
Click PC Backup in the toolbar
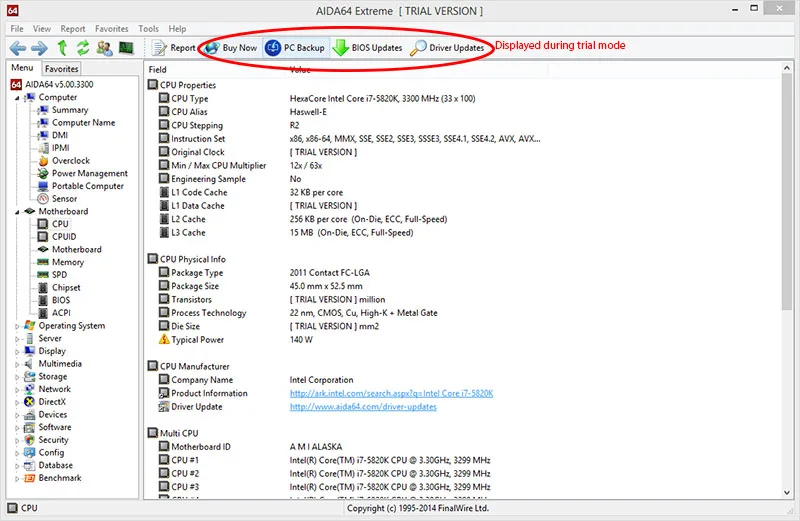click(295, 47)
